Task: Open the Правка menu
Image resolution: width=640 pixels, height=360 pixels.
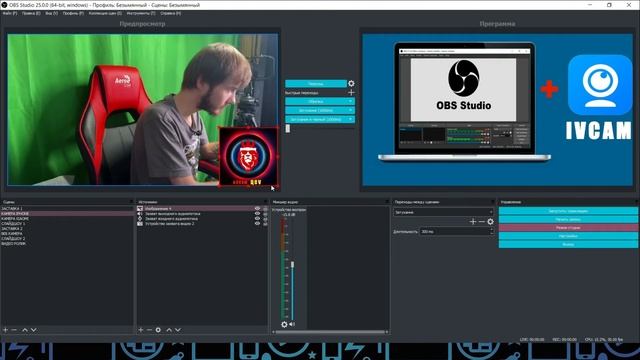Action: coord(31,13)
